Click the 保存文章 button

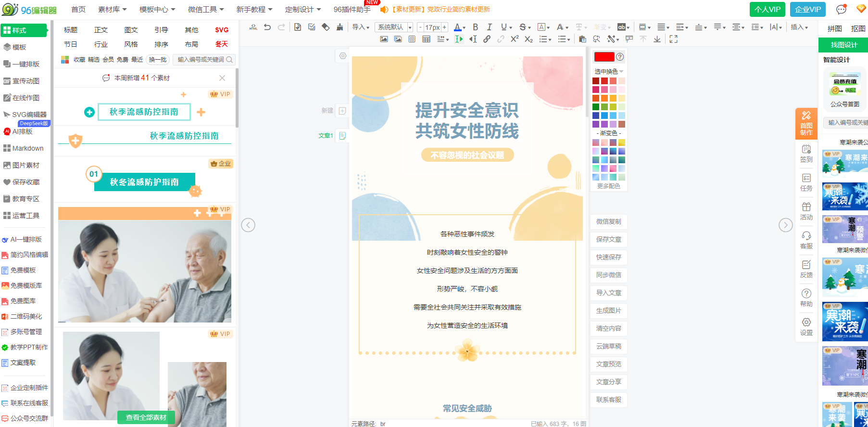[608, 239]
